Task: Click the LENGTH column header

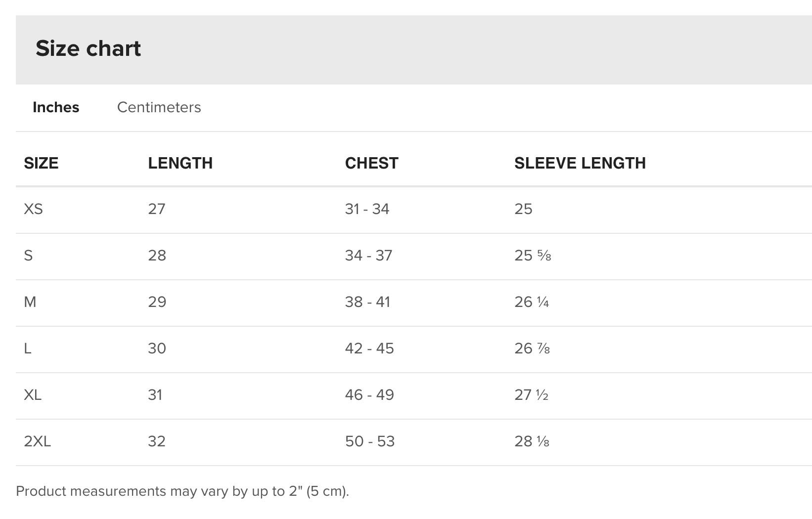Action: pos(180,163)
